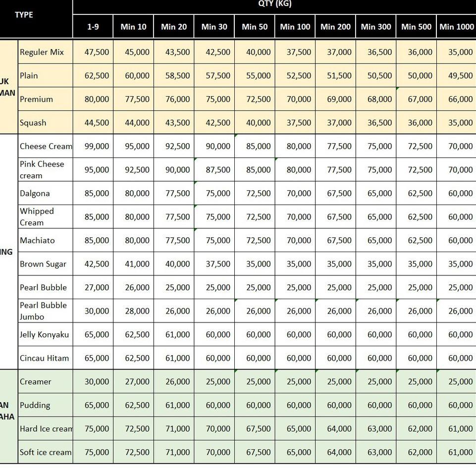Select the Premium row label
The width and height of the screenshot is (476, 476).
[x=46, y=99]
